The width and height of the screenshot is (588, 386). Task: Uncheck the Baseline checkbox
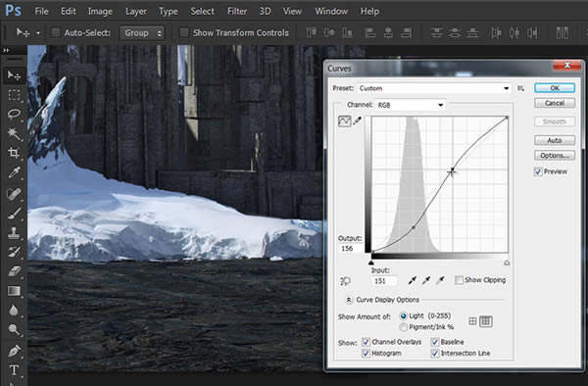tap(435, 342)
